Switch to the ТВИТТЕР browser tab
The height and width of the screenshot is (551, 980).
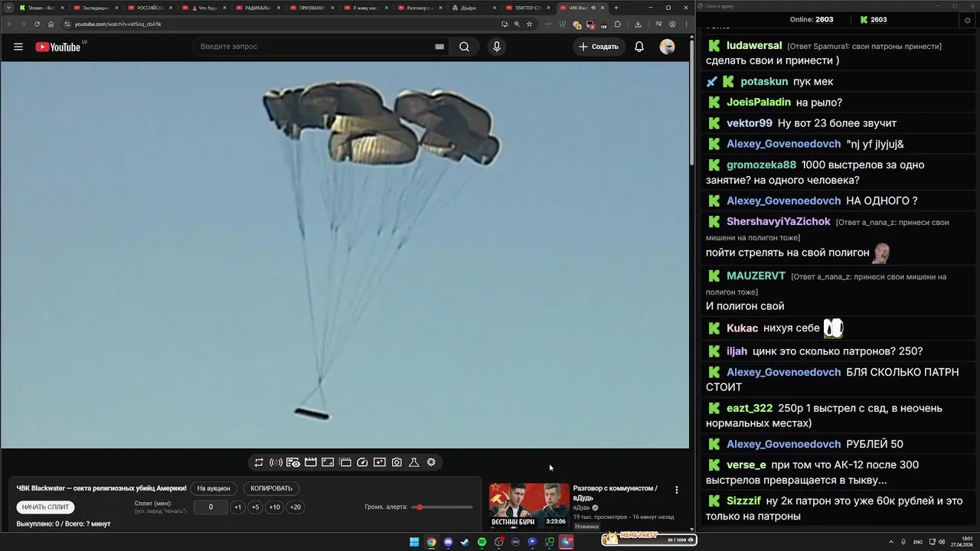[x=528, y=8]
